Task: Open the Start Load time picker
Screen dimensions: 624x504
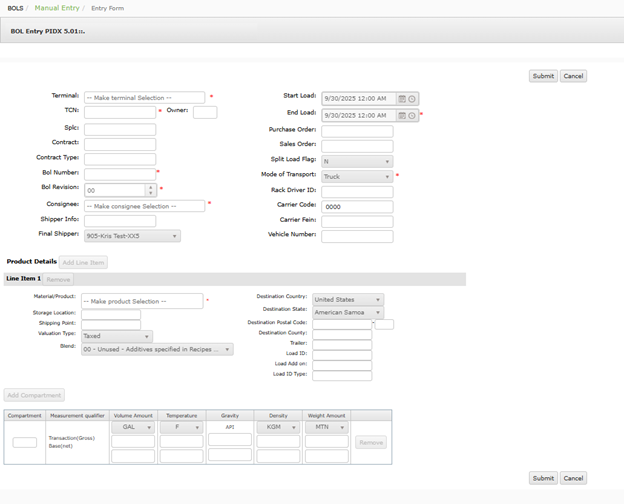Action: (412, 99)
